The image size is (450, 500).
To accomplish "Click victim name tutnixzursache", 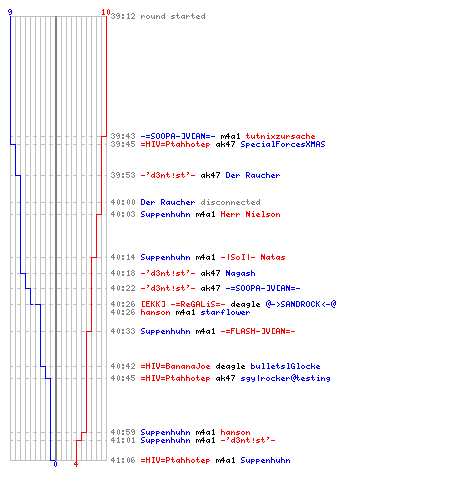I will coord(280,136).
